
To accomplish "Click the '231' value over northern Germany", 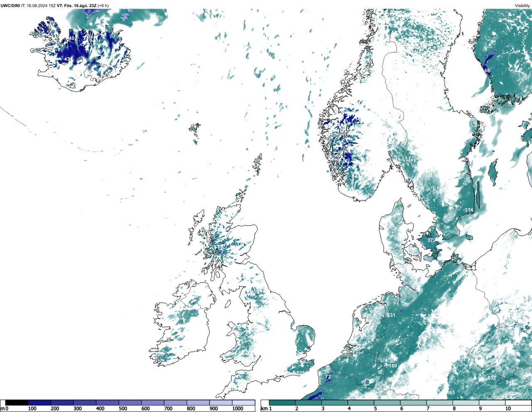I will click(391, 315).
